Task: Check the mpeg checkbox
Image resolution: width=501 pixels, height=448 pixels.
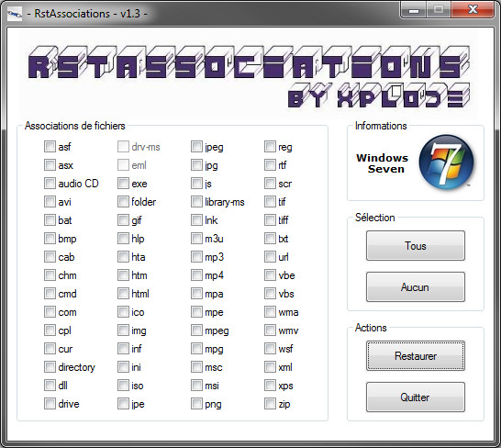Action: click(196, 330)
